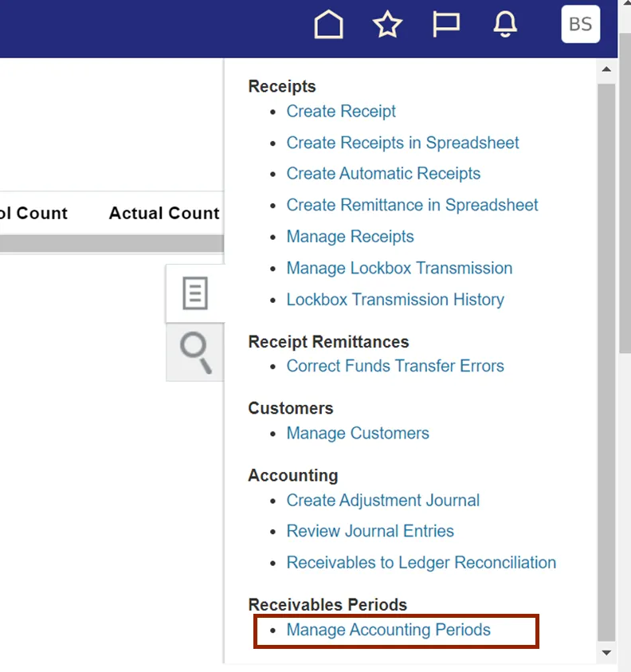Open Correct Funds Transfer Errors
Screen dimensions: 631x672
(x=395, y=366)
